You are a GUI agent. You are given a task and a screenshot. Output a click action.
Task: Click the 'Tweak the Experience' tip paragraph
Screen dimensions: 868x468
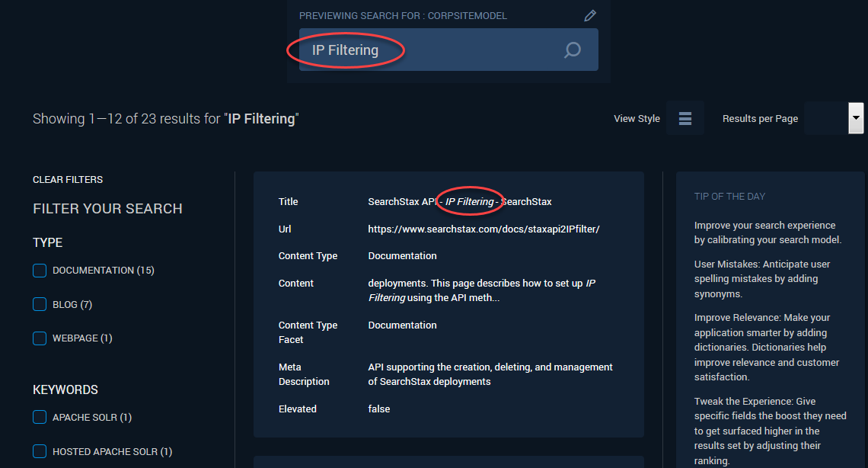pyautogui.click(x=770, y=431)
